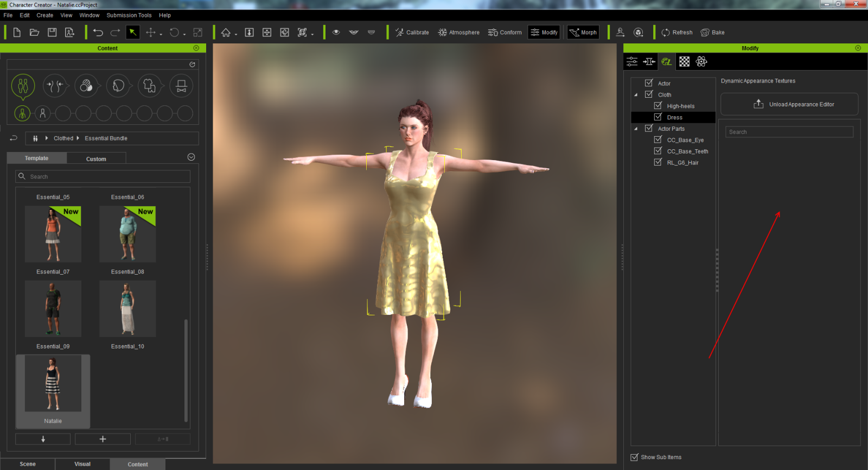The image size is (868, 470).
Task: Toggle the CC_Base_Eye checkbox
Action: (x=658, y=139)
